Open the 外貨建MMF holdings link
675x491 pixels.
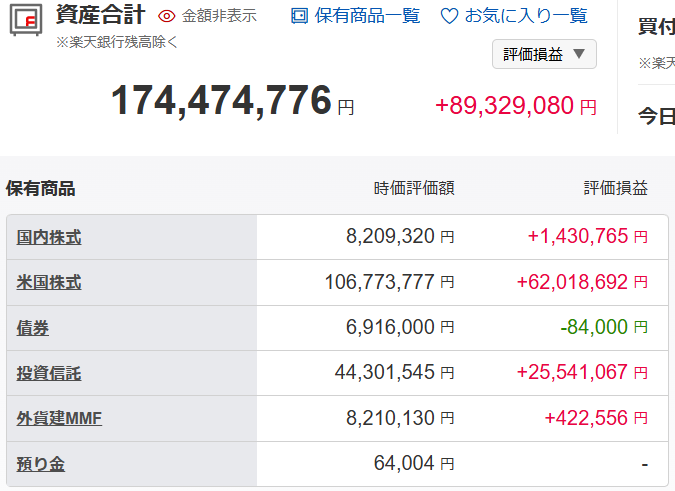(x=59, y=418)
